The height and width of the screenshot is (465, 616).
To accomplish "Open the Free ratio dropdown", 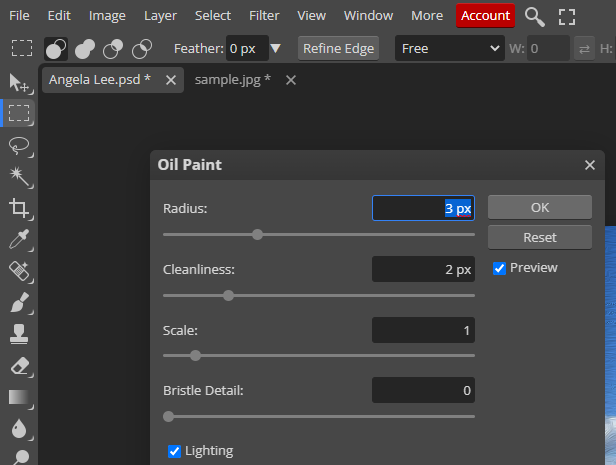I will tap(449, 48).
